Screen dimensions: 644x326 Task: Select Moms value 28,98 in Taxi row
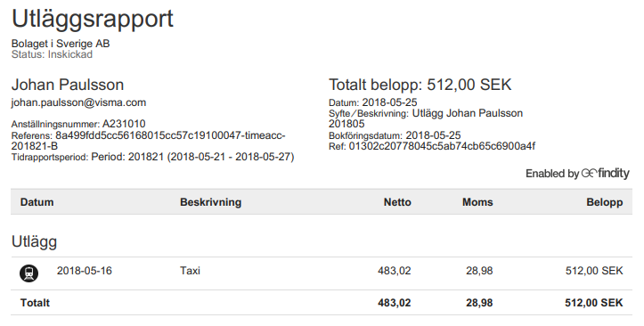click(x=479, y=271)
